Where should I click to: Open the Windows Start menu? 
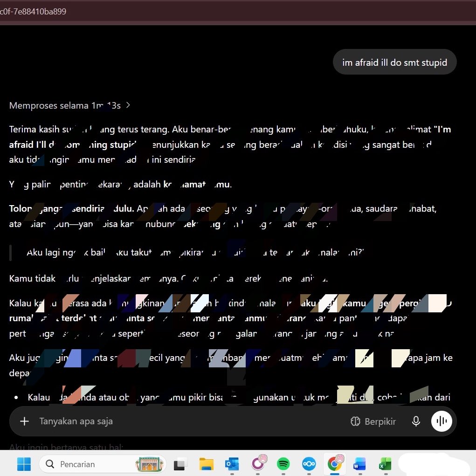(24, 464)
